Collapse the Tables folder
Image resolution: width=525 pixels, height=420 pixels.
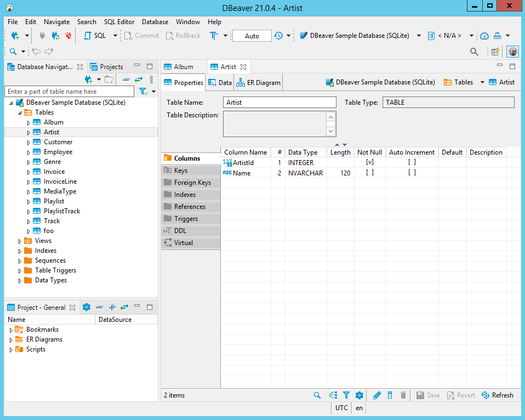coord(20,113)
